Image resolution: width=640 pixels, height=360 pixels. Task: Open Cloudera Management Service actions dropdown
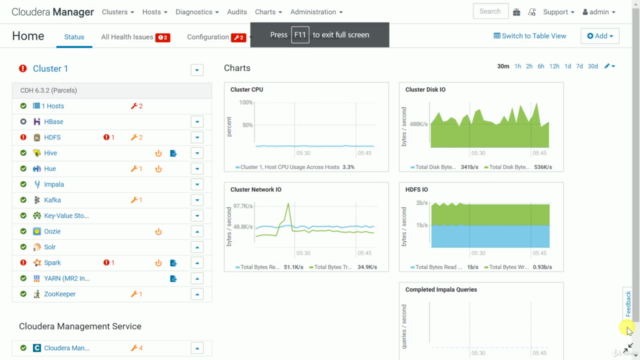point(197,348)
